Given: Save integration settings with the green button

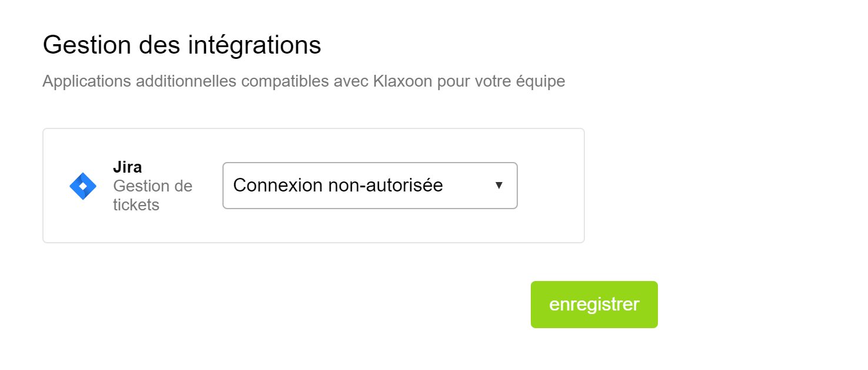Looking at the screenshot, I should click(594, 305).
